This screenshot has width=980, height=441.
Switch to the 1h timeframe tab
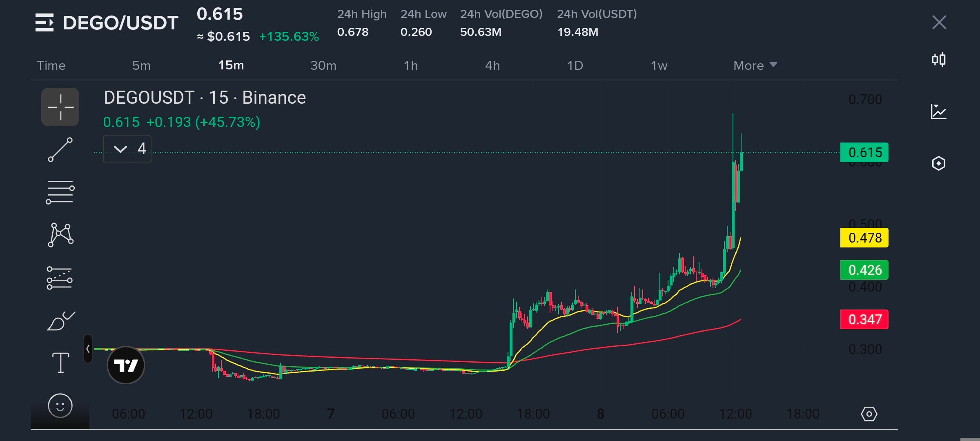[410, 65]
